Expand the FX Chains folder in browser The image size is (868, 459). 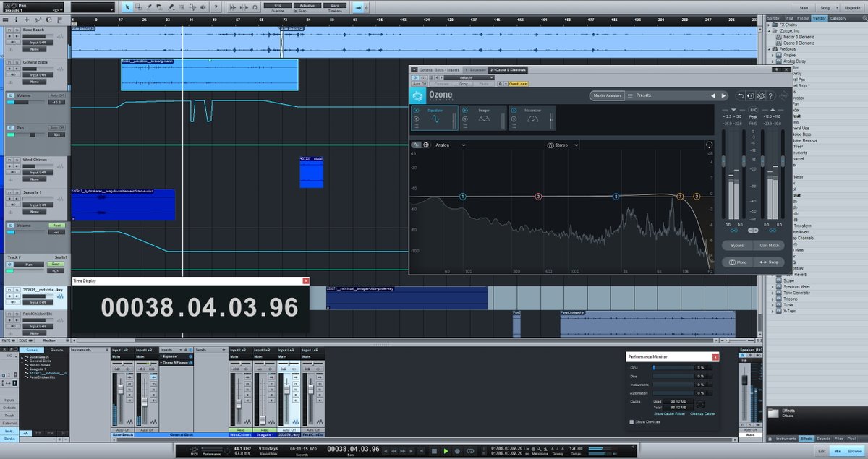click(x=770, y=24)
